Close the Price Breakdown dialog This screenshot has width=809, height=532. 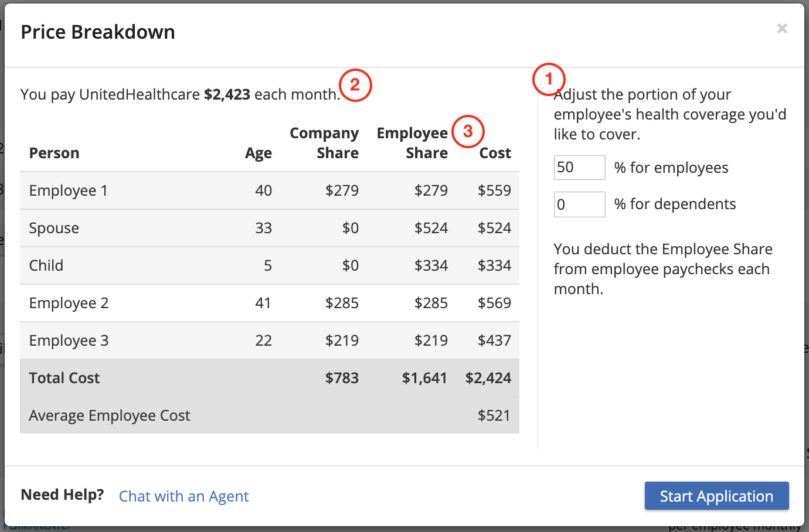click(x=782, y=28)
